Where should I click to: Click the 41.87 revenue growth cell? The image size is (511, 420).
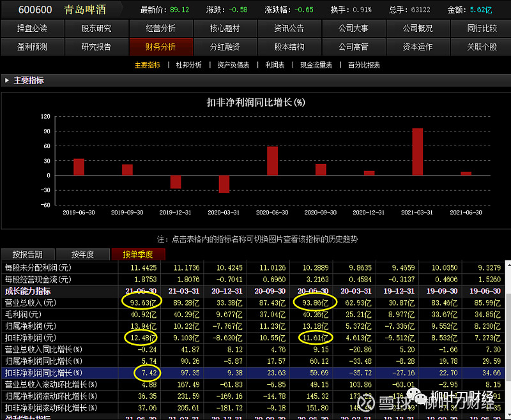190,350
